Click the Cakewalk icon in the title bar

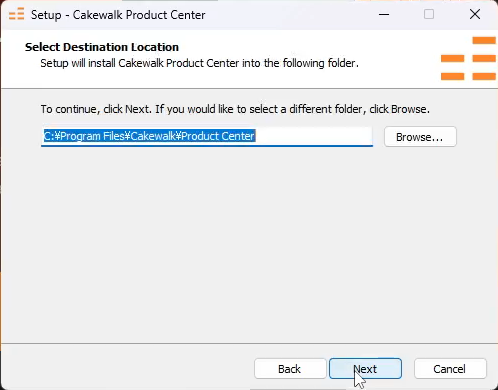[x=16, y=14]
